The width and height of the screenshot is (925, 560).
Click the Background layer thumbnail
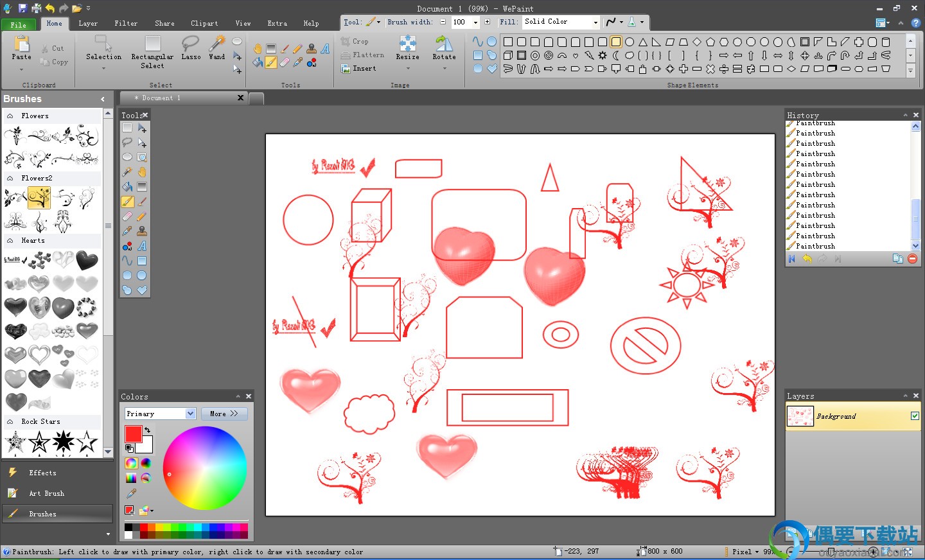800,416
